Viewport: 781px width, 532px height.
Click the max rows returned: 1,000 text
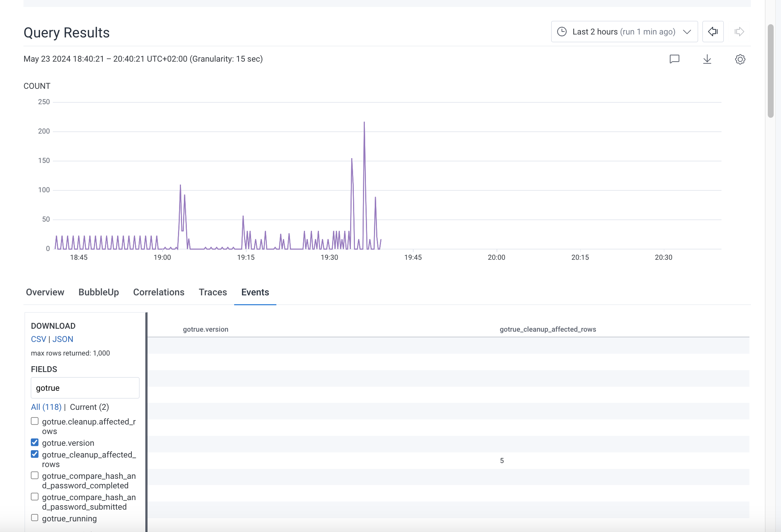[x=70, y=353]
